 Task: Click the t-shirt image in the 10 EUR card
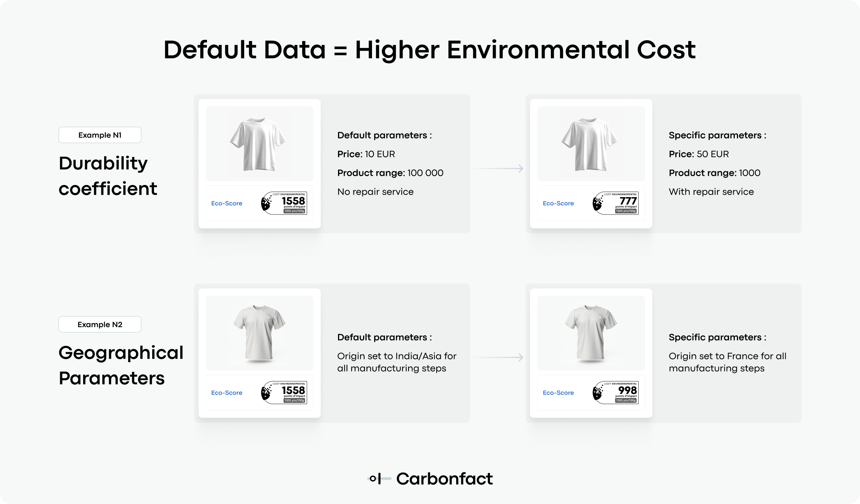pyautogui.click(x=259, y=144)
